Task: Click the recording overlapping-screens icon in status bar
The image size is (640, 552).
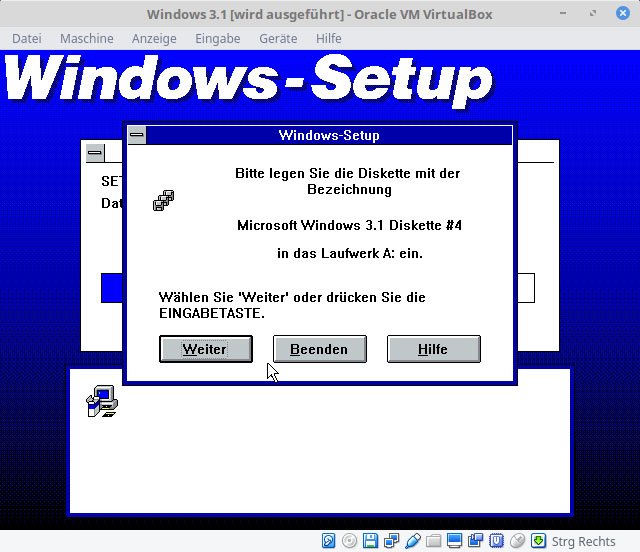Action: [475, 541]
